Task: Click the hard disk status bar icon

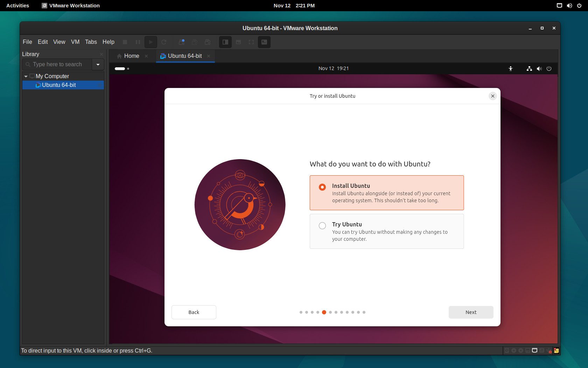Action: [x=507, y=350]
